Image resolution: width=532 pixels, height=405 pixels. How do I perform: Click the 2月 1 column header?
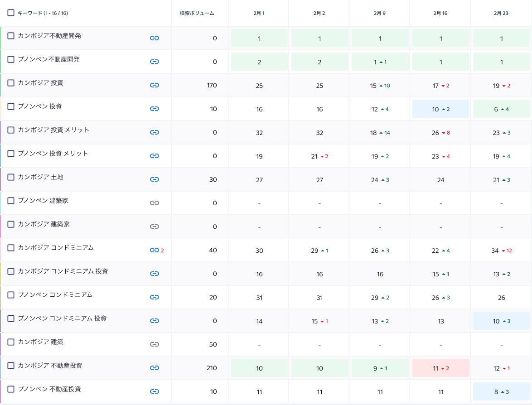point(259,13)
